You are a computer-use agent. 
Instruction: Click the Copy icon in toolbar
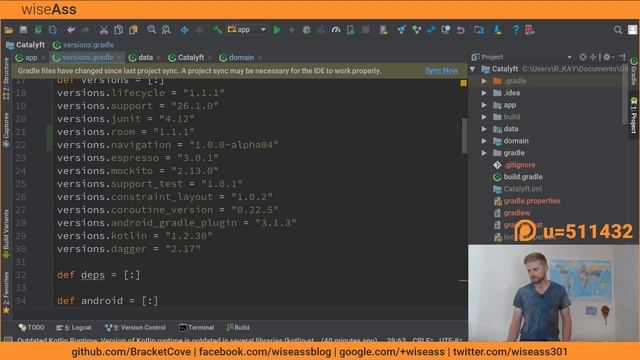(118, 30)
